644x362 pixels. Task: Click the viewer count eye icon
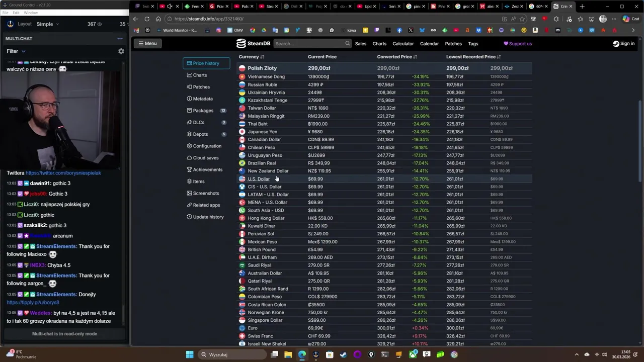pos(99,24)
